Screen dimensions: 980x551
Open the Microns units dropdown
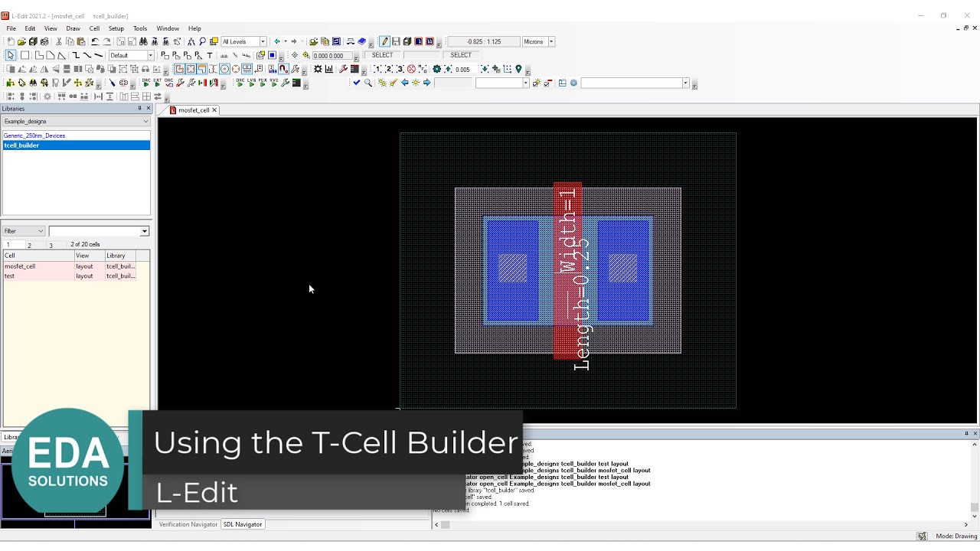tap(551, 41)
